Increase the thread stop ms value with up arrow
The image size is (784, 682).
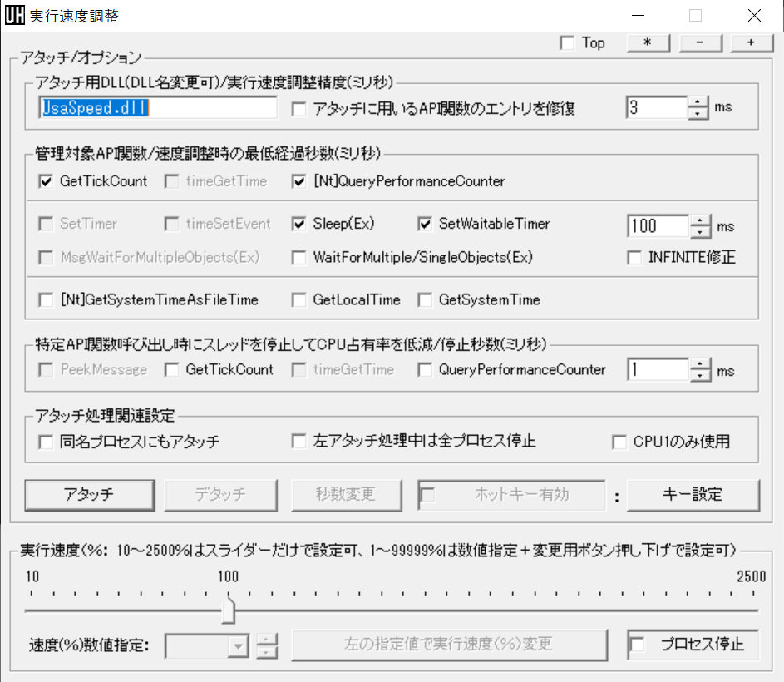[701, 364]
